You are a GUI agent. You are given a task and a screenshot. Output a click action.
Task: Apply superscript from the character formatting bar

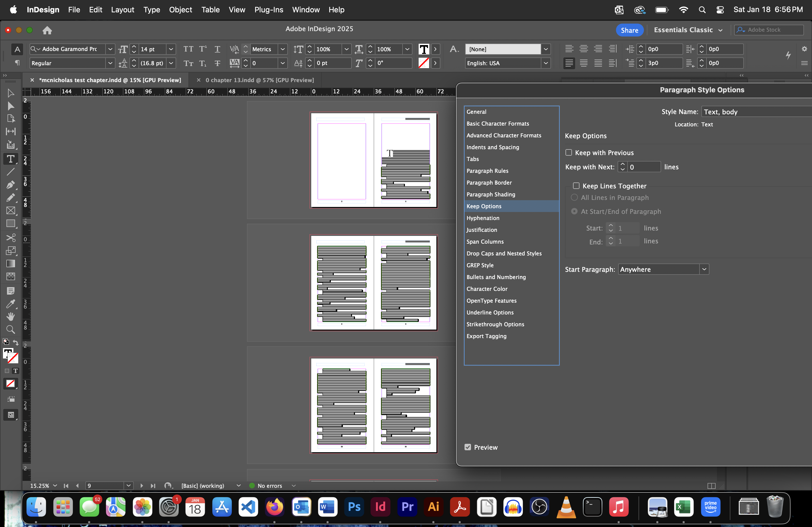[203, 49]
